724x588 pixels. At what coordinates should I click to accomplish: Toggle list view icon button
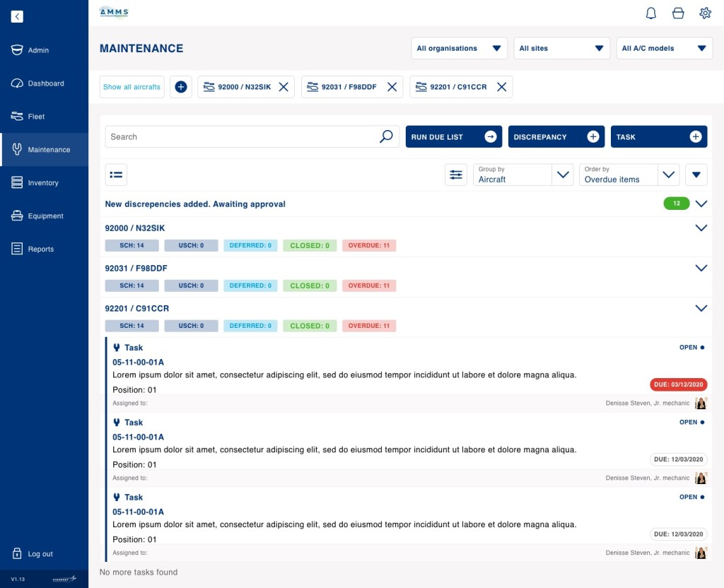pos(116,175)
